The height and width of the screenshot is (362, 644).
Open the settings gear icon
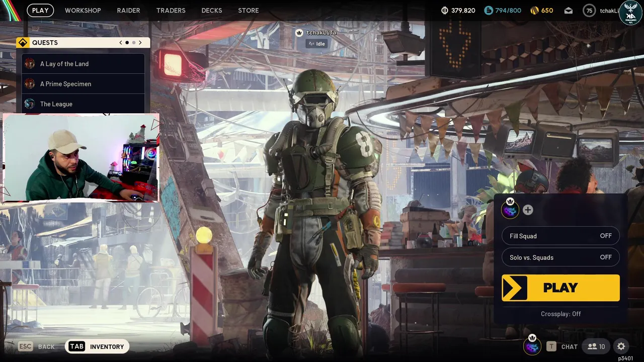(x=621, y=346)
